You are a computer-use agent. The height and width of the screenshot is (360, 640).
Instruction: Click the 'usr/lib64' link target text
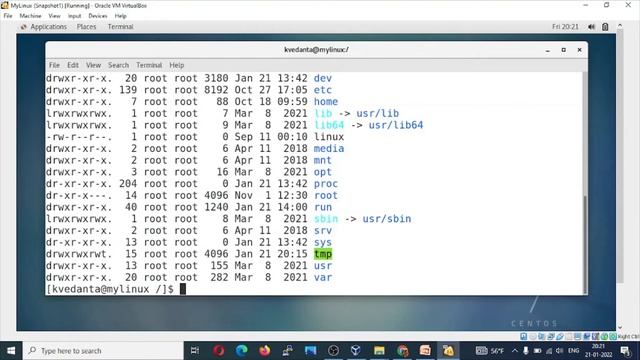[x=396, y=125]
